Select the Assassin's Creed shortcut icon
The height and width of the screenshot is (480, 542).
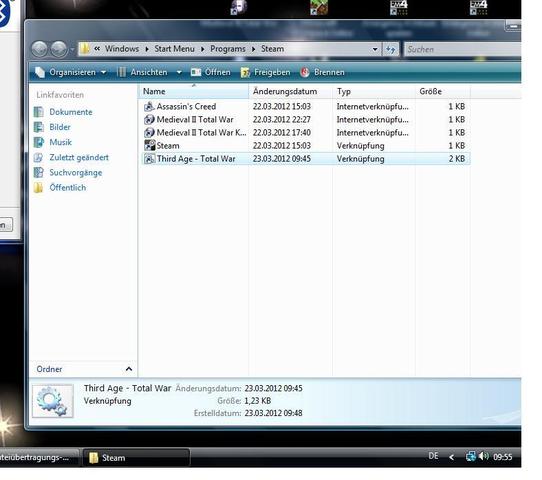tap(149, 106)
